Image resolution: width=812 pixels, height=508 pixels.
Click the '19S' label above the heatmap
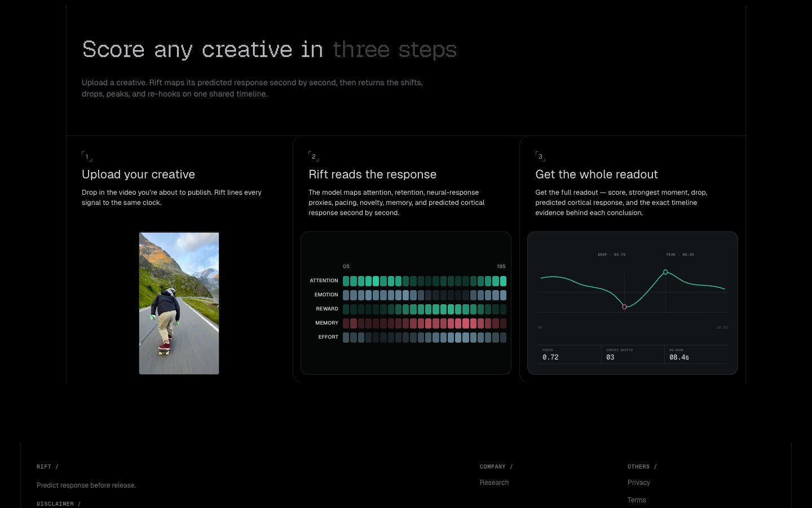pos(501,266)
